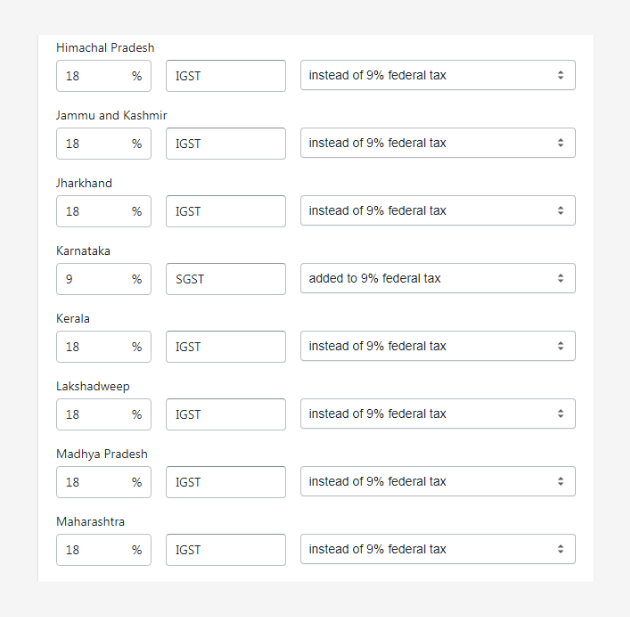
Task: Click Lakshadweep tax rate field
Action: 104,415
